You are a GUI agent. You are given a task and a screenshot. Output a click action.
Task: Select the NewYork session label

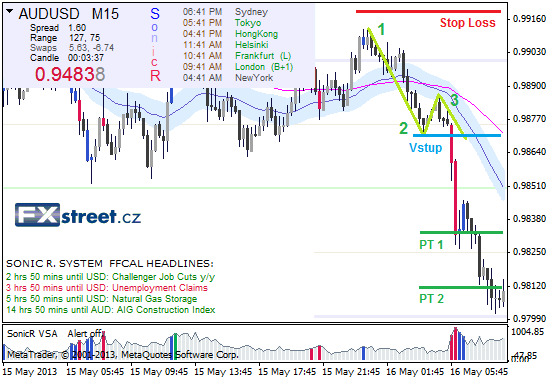(x=254, y=78)
